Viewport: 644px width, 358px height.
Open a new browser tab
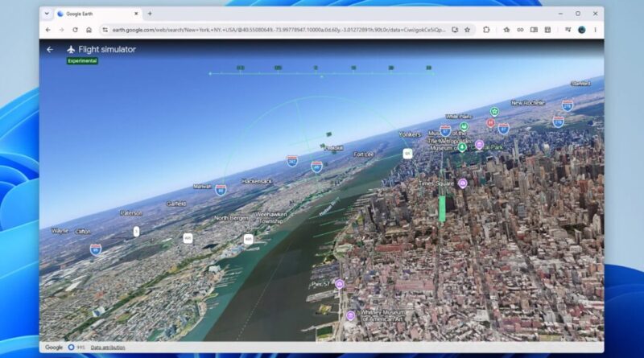[150, 14]
